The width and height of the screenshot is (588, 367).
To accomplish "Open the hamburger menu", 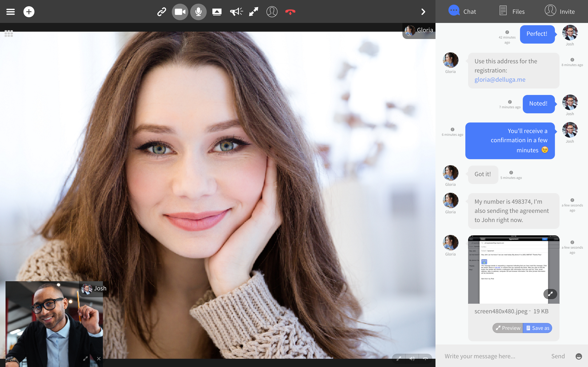I will (x=10, y=12).
